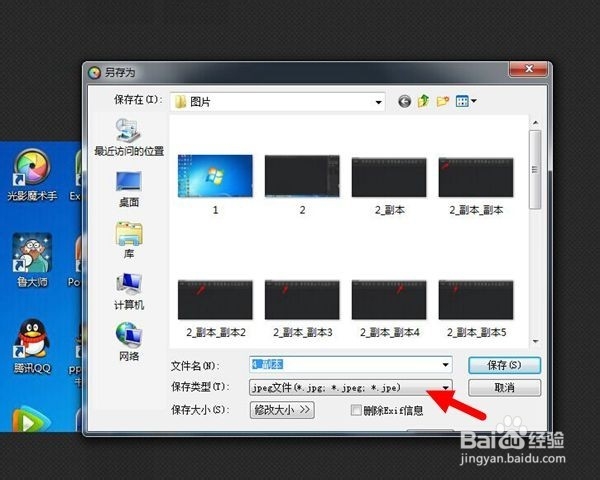Select thumbnail named 2

tap(302, 185)
